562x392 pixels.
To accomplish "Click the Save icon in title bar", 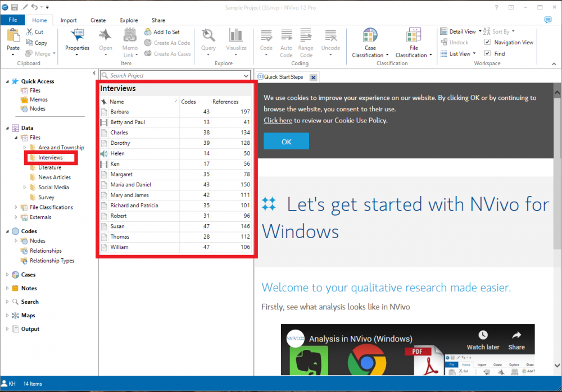I will tap(15, 7).
